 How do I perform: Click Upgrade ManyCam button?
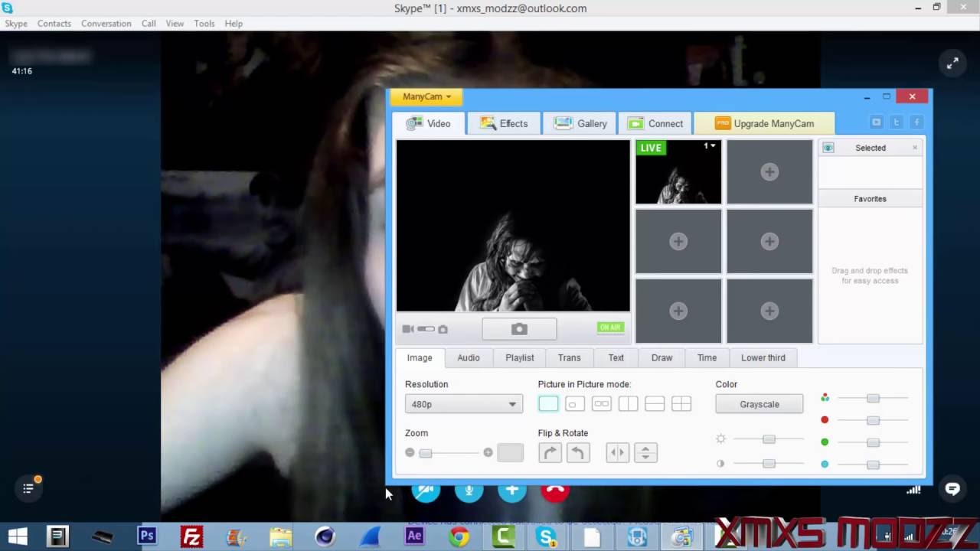(x=764, y=123)
